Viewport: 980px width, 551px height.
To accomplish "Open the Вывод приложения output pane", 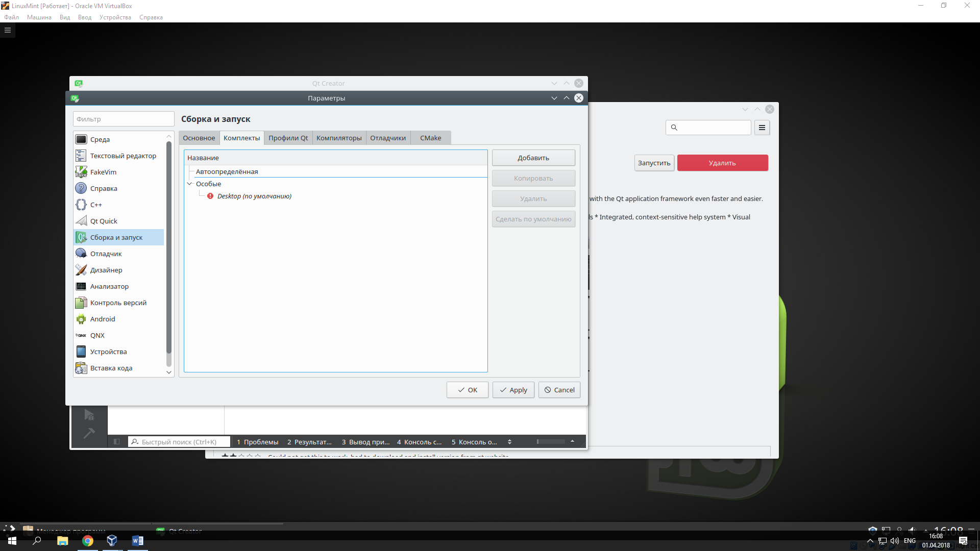I will point(365,442).
